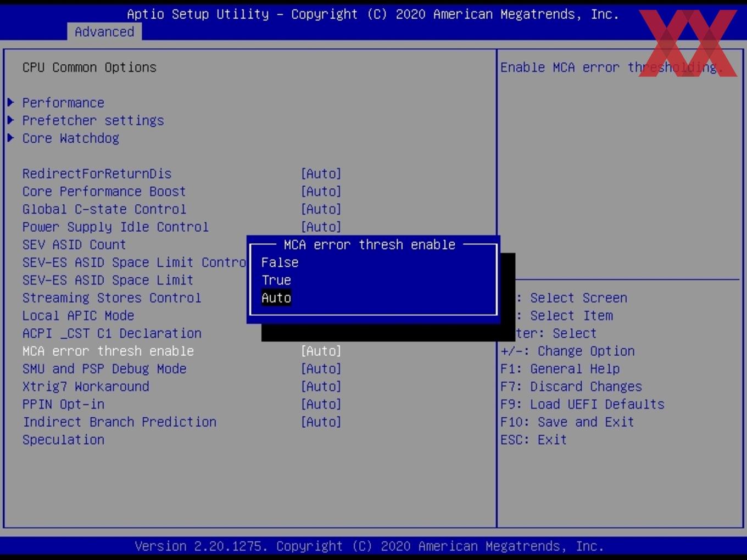The image size is (747, 560).
Task: Select Xtrig7 Workaround setting
Action: (x=85, y=387)
